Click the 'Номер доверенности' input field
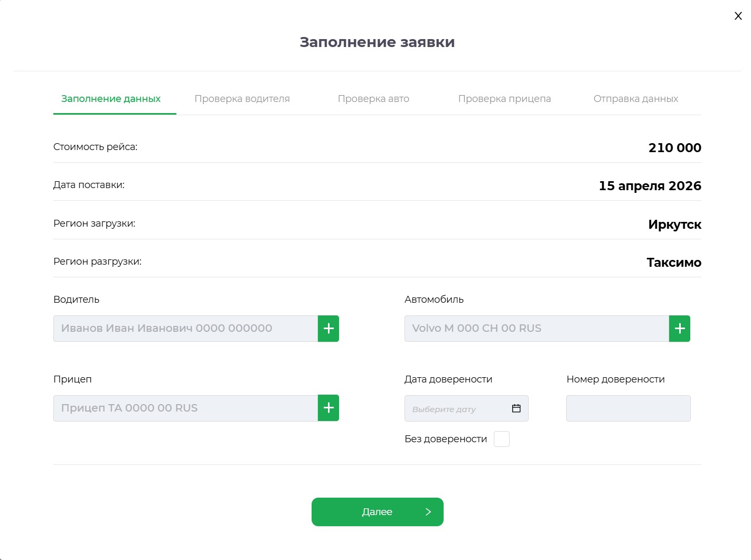The image size is (751, 560). point(628,408)
